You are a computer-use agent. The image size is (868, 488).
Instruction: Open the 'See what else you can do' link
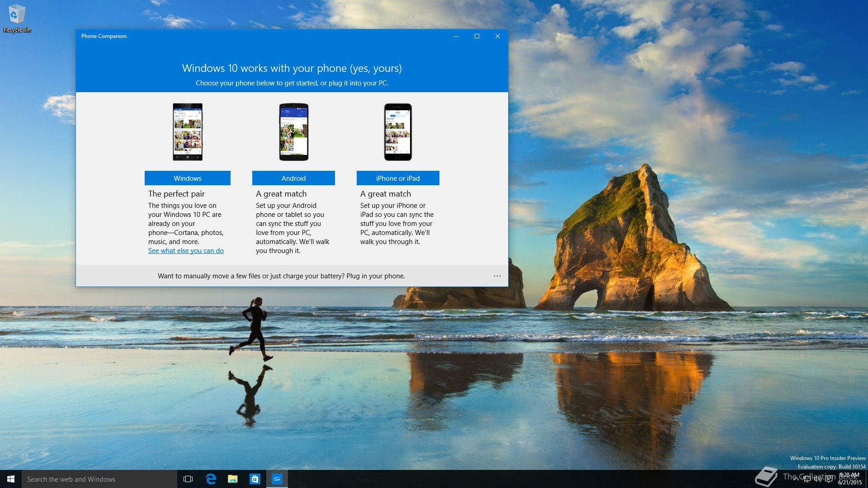pyautogui.click(x=186, y=251)
